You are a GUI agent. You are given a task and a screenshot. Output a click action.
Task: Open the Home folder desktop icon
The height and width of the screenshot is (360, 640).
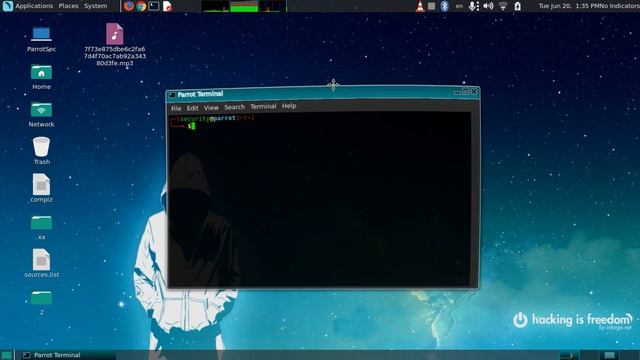41,72
